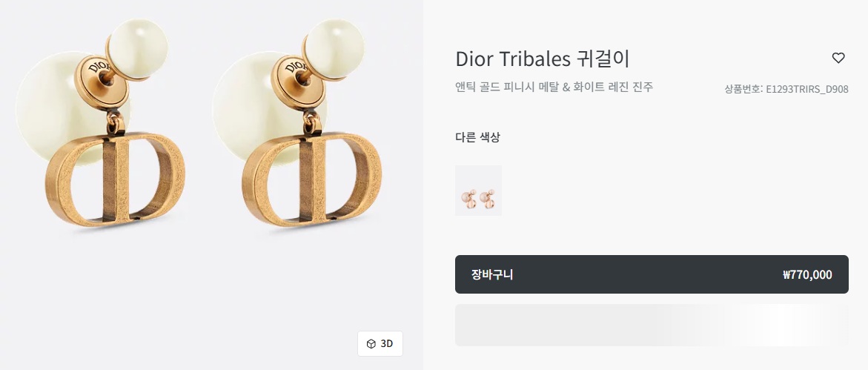Click the Dior Tribales 귀걸이 title
868x370 pixels.
543,59
